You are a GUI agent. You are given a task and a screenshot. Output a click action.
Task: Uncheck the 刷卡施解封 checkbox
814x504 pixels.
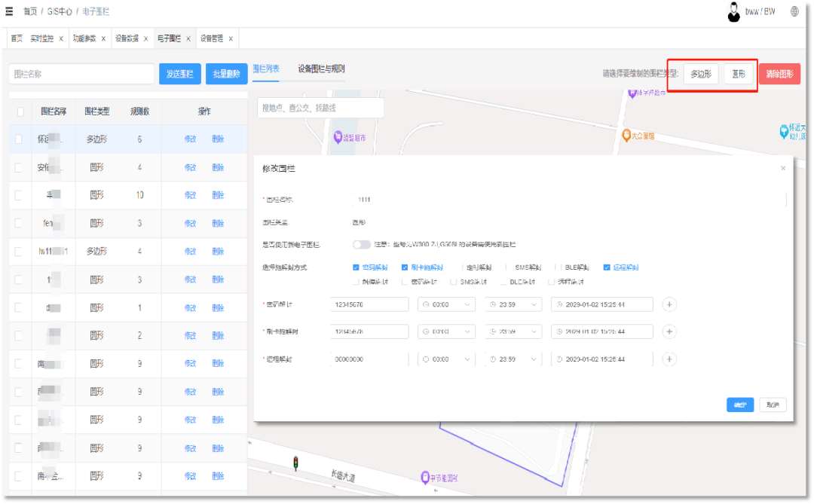[405, 267]
